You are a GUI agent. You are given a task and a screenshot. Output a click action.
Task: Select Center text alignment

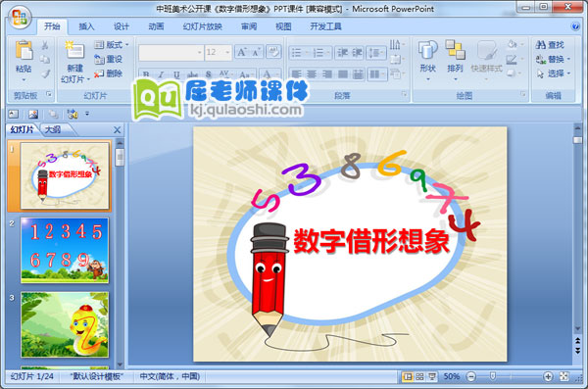312,74
